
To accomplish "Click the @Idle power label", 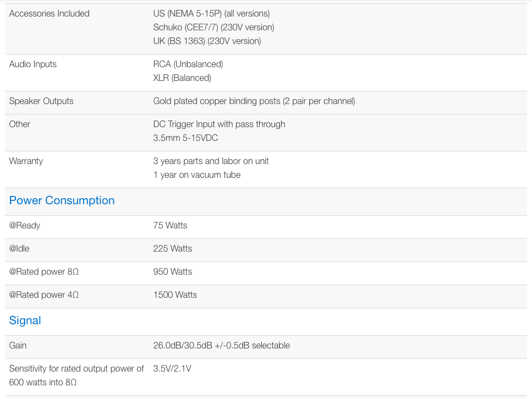I will pos(19,248).
